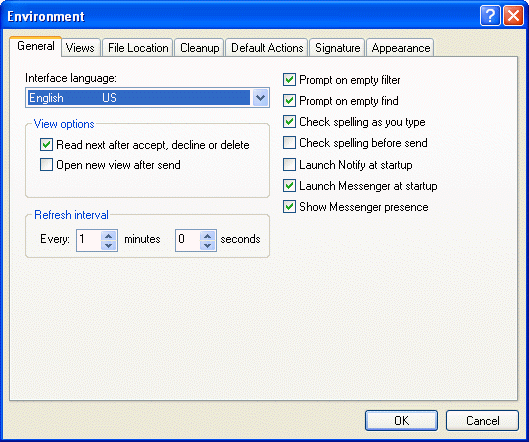The image size is (529, 442).
Task: Decrease the refresh seconds with down arrow
Action: tap(208, 245)
